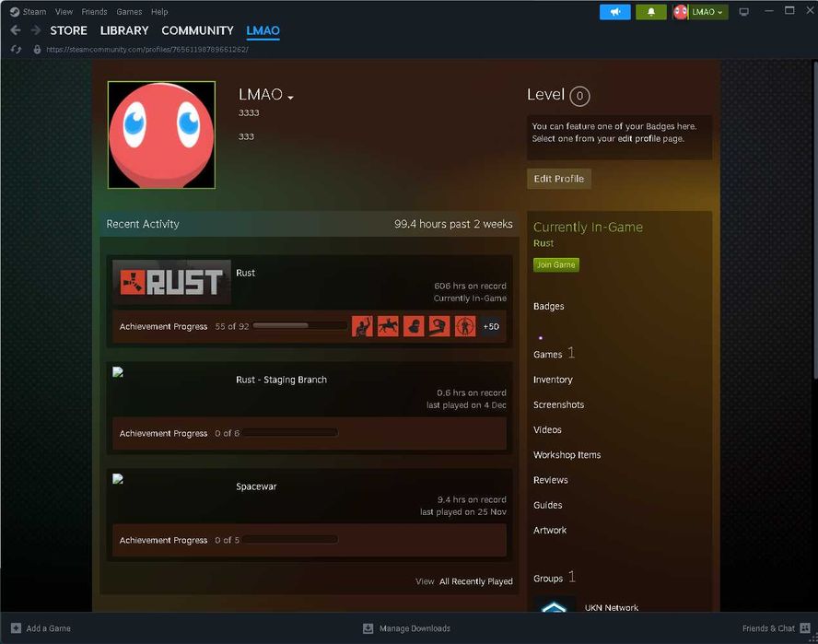Click the fourth Rust achievement icon
Screen dimensions: 818x644
[x=439, y=326]
